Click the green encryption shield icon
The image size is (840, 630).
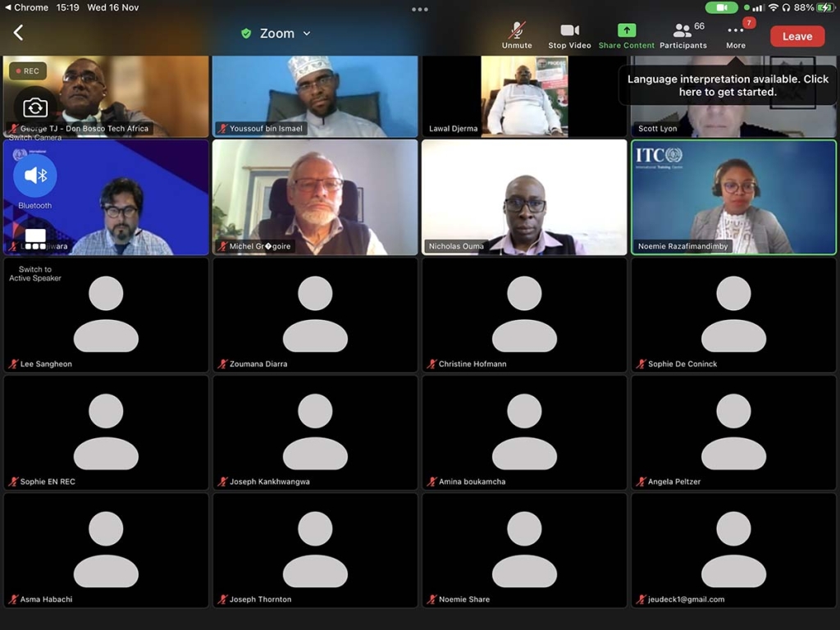[246, 34]
